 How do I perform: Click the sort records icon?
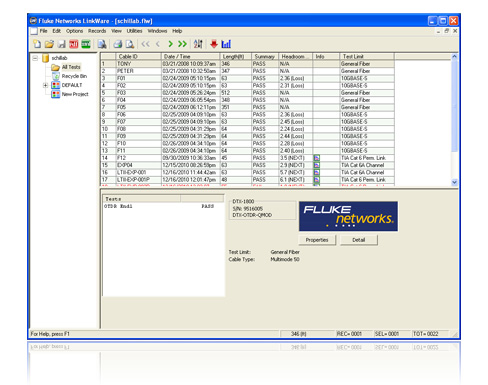[198, 44]
